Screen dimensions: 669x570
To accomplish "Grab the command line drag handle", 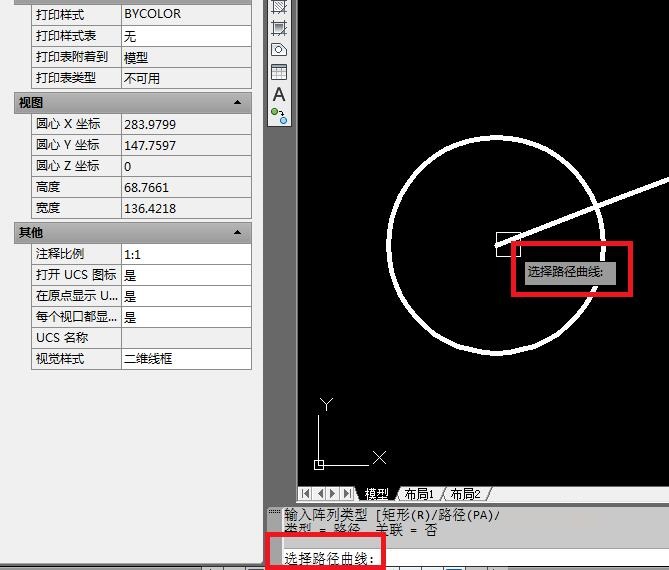I will [274, 512].
